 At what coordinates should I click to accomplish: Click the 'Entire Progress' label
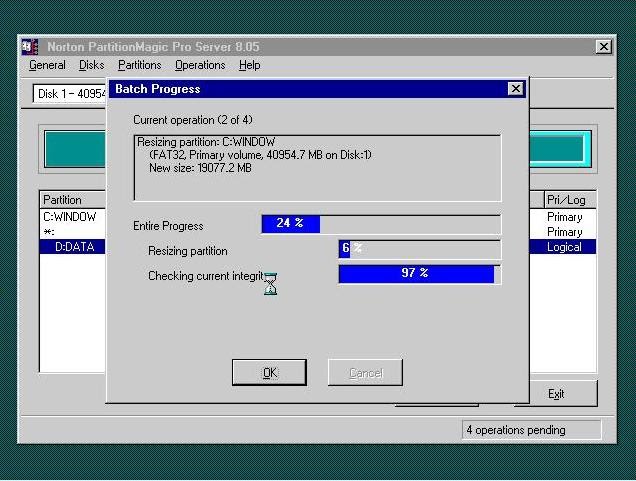coord(168,226)
